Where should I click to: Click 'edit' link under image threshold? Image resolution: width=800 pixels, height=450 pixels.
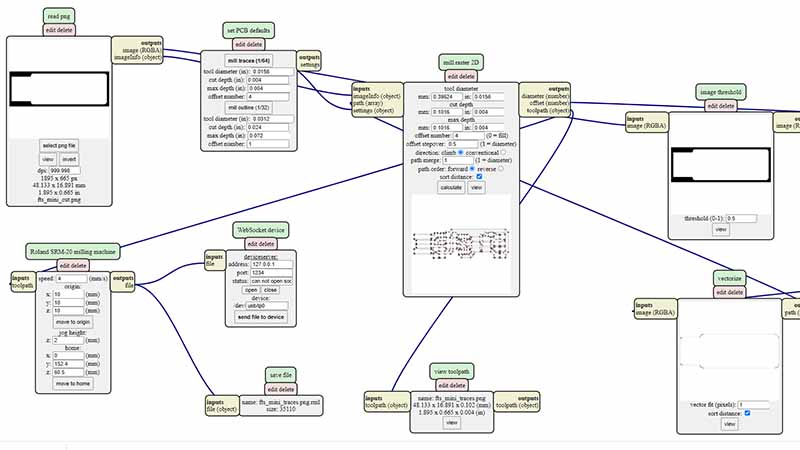[x=712, y=106]
